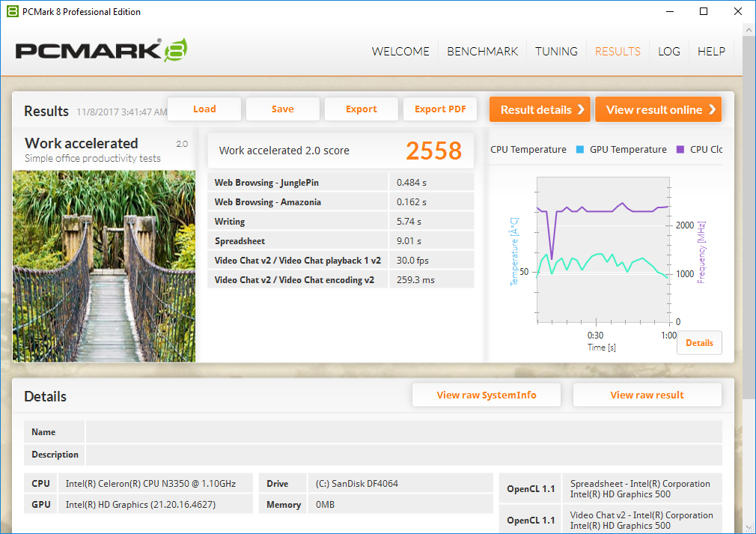The width and height of the screenshot is (756, 534).
Task: Click the Description input field
Action: (x=404, y=455)
